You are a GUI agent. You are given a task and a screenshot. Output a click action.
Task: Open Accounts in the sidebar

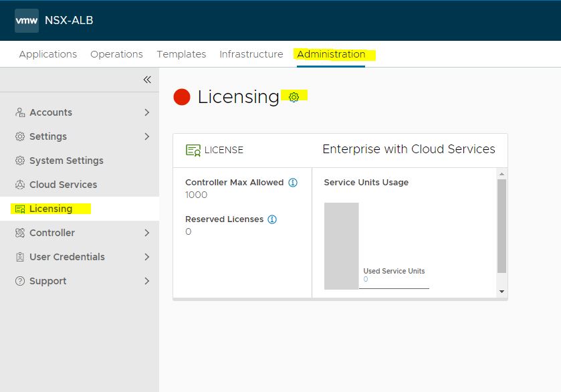point(80,112)
